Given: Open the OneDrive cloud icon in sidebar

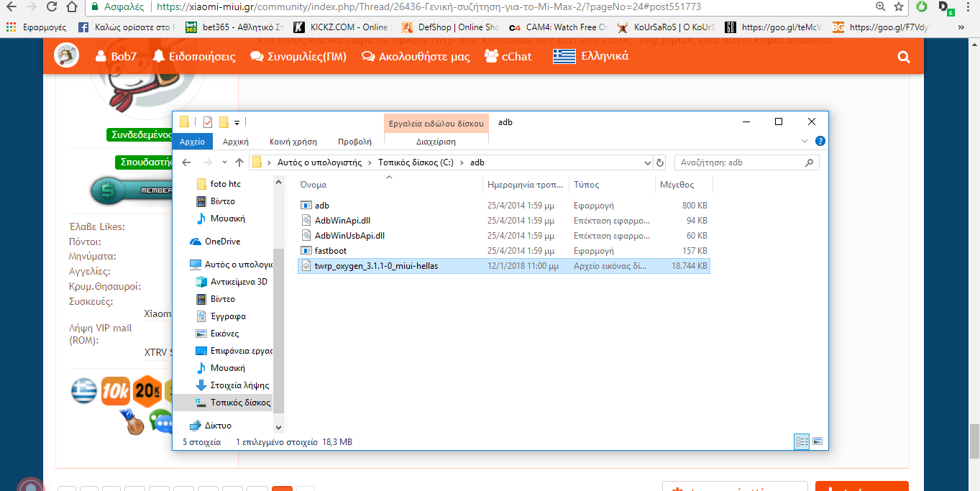Looking at the screenshot, I should click(196, 242).
